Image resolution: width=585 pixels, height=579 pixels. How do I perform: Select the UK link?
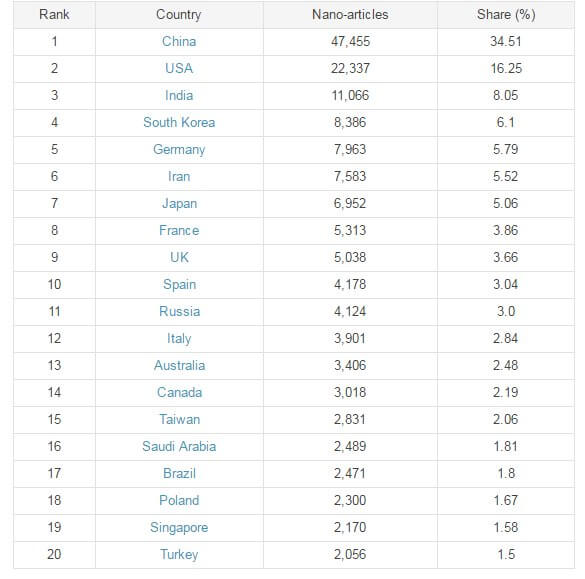click(x=179, y=257)
